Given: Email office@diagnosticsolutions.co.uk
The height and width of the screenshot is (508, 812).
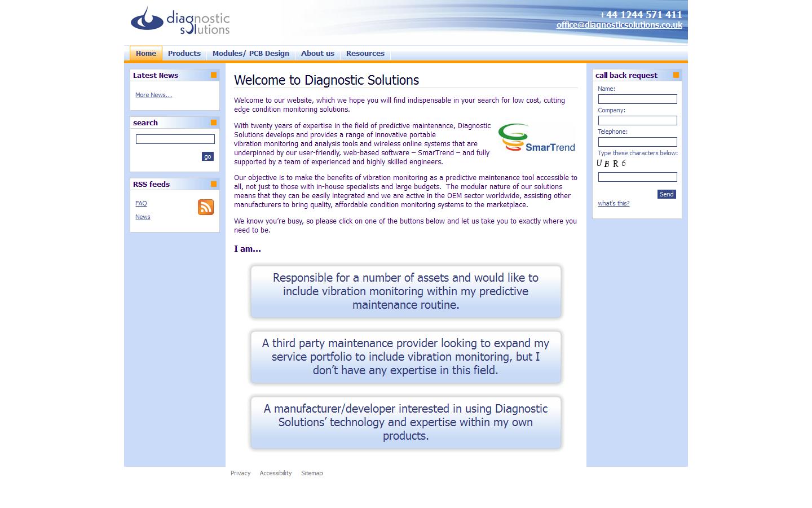Looking at the screenshot, I should tap(619, 25).
